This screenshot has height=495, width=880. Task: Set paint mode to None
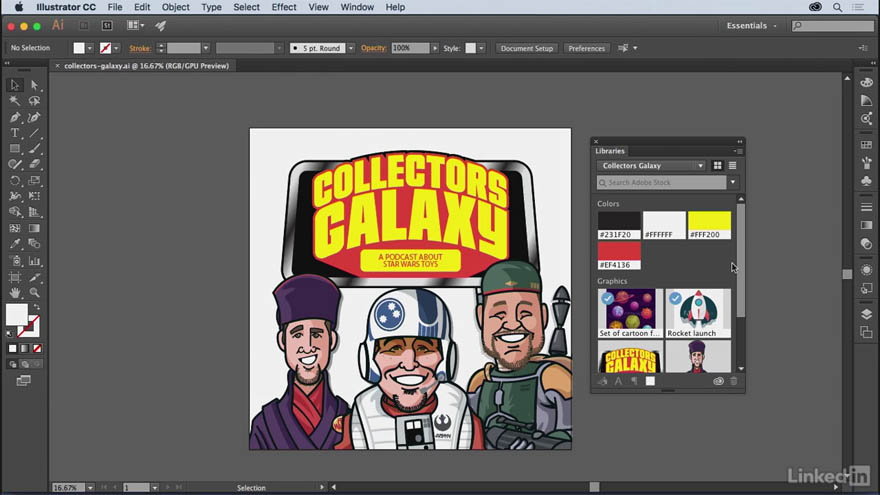37,349
